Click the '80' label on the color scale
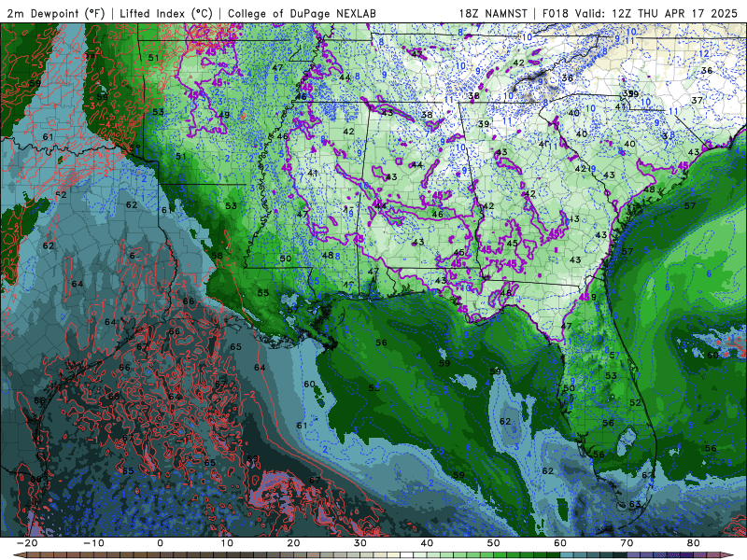Screen dimensions: 747x560 click(694, 543)
